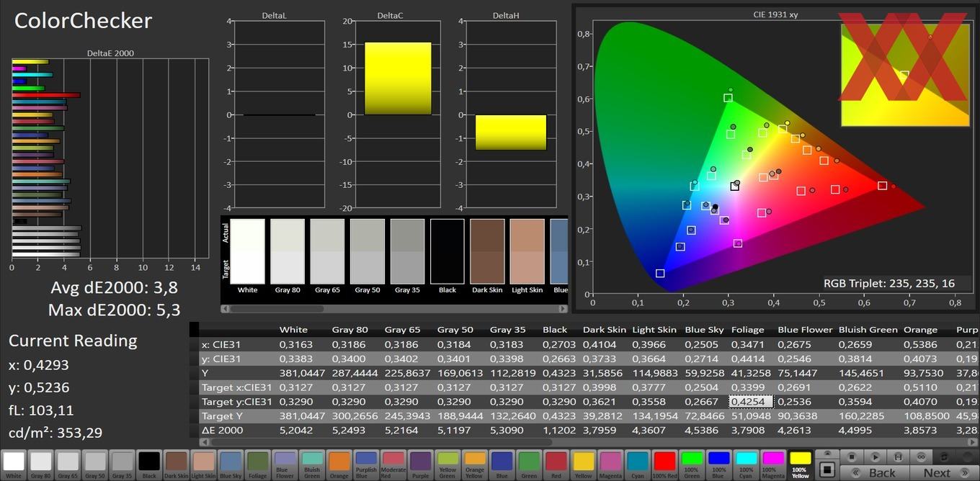Select the Orange Yellow swatch
This screenshot has height=481, width=980.
[474, 464]
